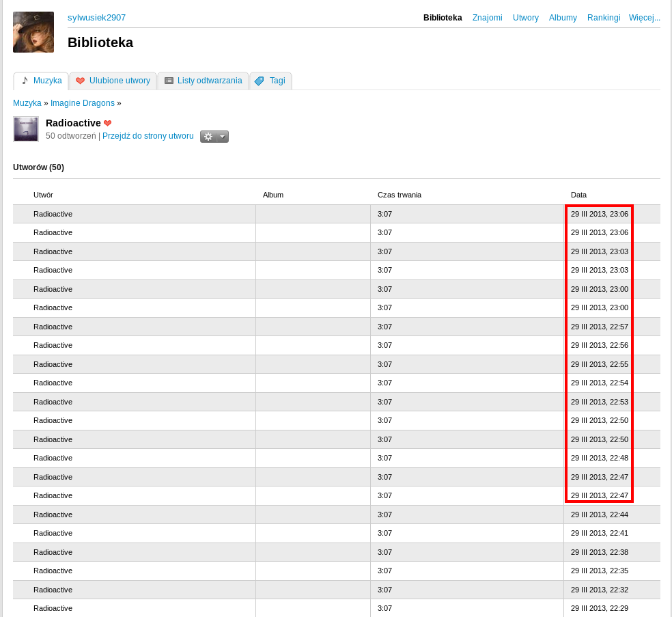The width and height of the screenshot is (672, 617).
Task: Click Radioactive in the row dated 22:57
Action: [x=53, y=327]
